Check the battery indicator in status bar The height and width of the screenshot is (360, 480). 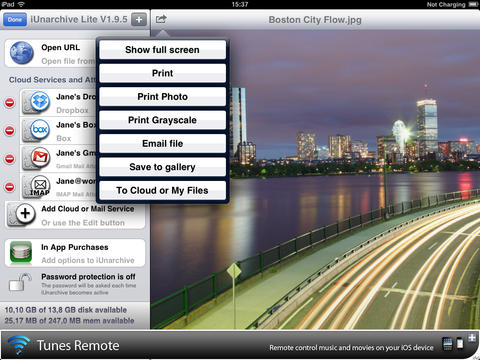point(473,4)
